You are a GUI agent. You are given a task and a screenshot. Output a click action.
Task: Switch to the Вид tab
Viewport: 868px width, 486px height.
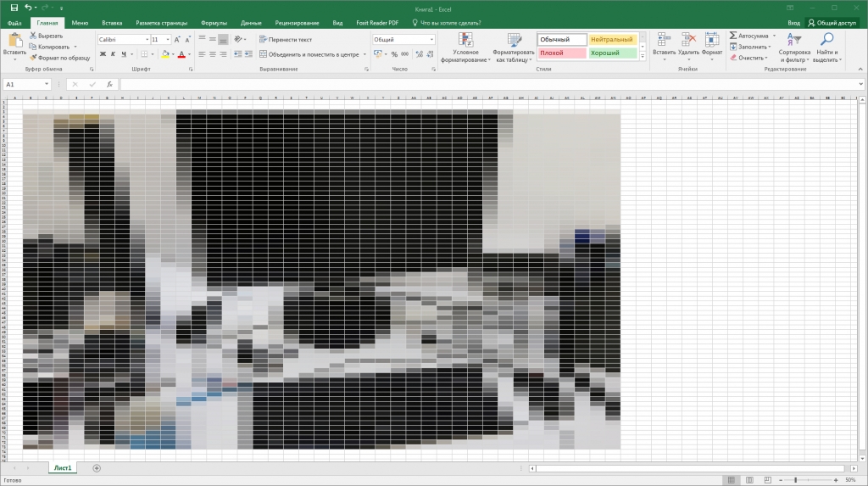tap(337, 23)
